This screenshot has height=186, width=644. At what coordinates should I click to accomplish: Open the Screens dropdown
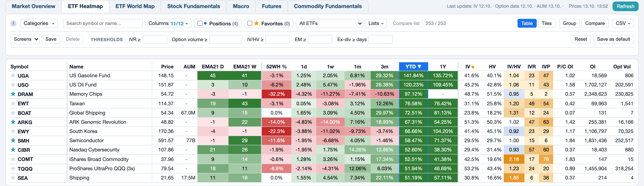(25, 39)
